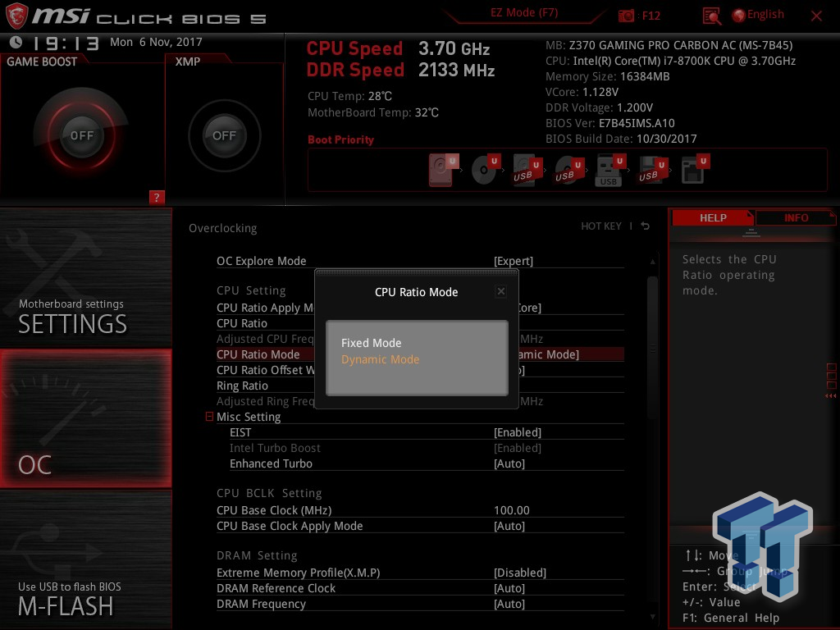The image size is (840, 630).
Task: Click the MSI dragon shield logo
Action: (x=16, y=16)
